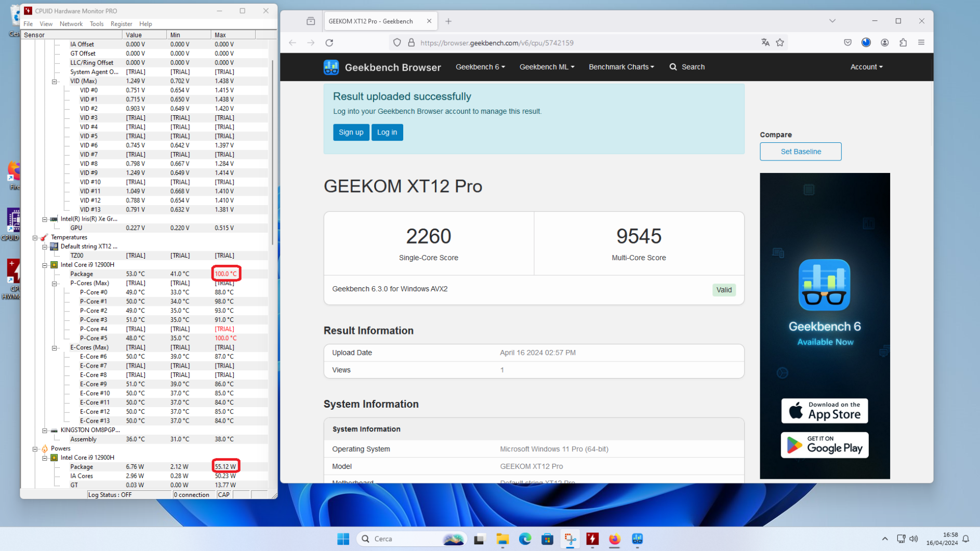Select the Package 100.0 °C temperature row
This screenshot has height=551, width=980.
coord(145,274)
